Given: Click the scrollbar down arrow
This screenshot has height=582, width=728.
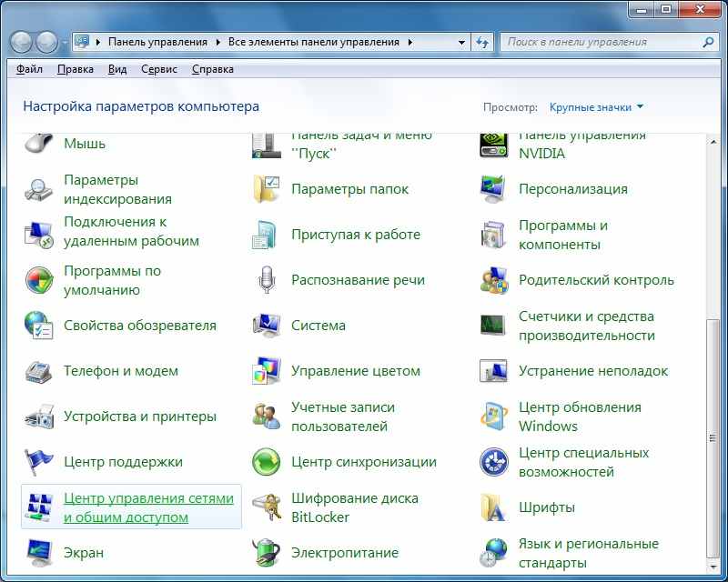Looking at the screenshot, I should click(713, 567).
